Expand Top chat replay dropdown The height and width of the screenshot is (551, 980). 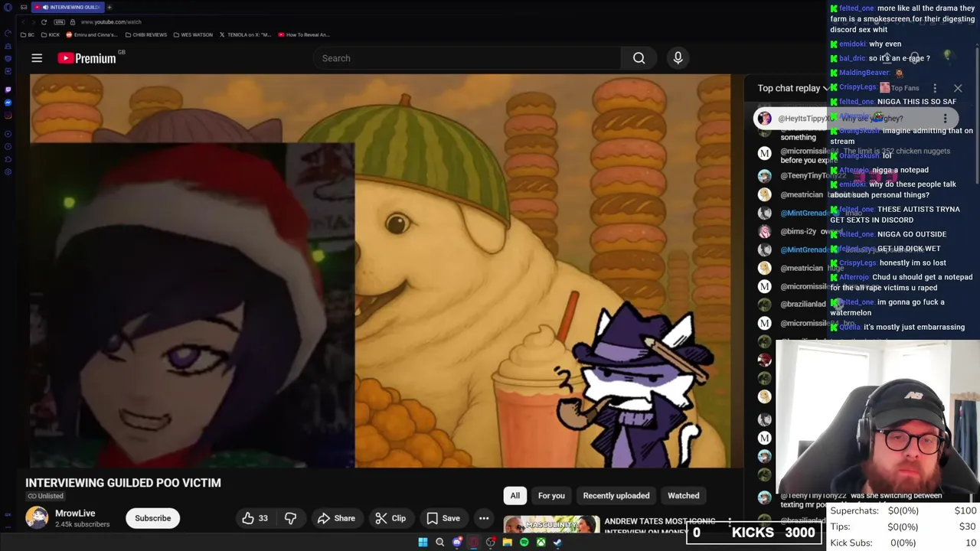(793, 88)
